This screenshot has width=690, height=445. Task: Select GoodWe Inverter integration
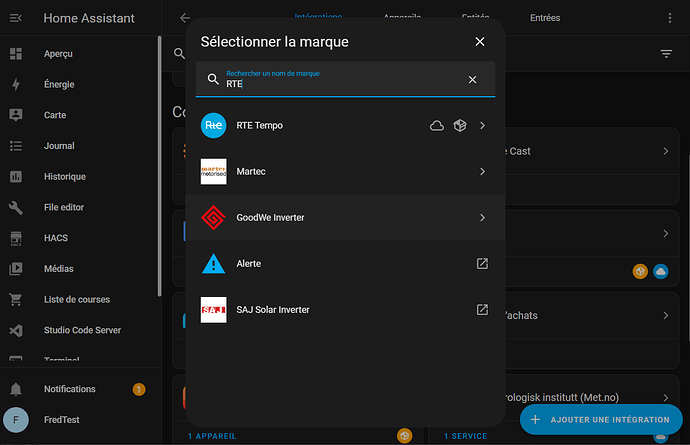tap(345, 217)
